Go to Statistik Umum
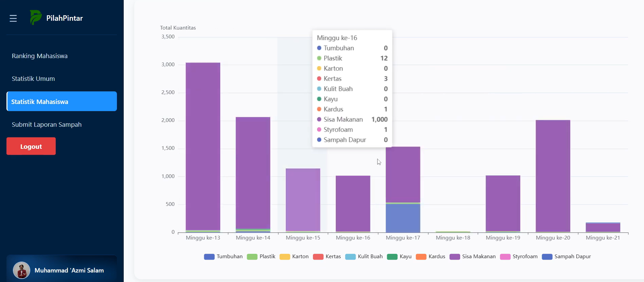Viewport: 644px width, 282px height. point(33,79)
